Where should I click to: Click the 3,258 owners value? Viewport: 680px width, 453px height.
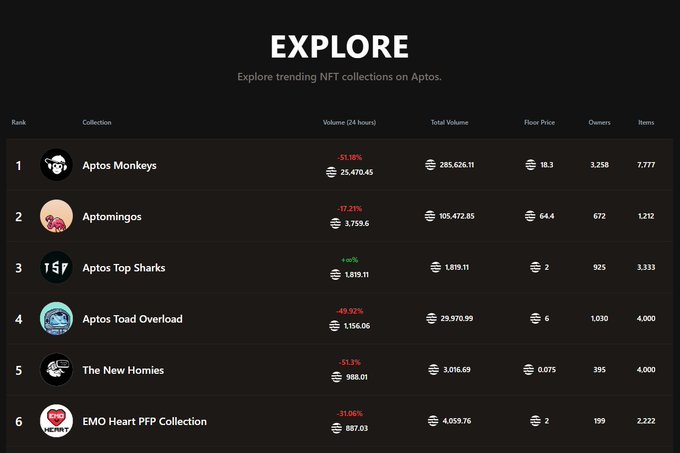tap(599, 165)
